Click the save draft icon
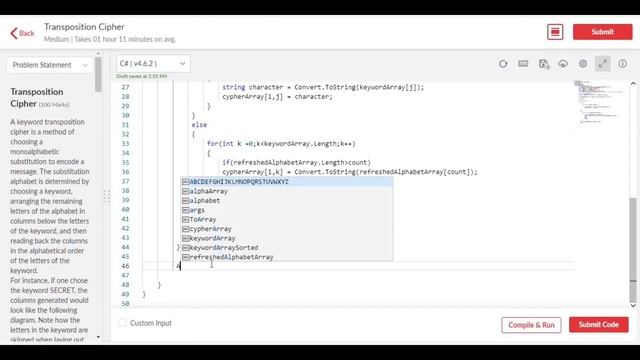The image size is (640, 360). (544, 64)
